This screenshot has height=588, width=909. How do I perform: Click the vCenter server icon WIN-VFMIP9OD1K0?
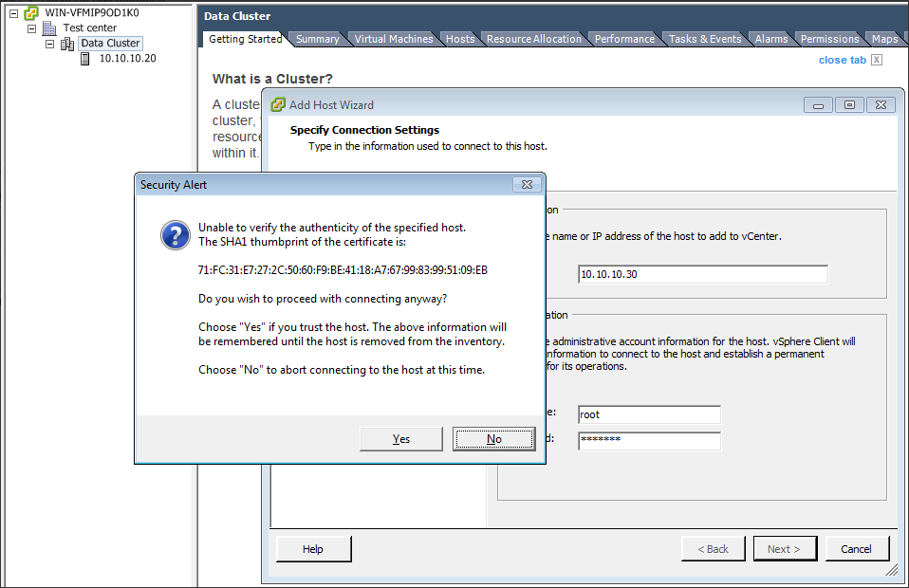click(30, 12)
